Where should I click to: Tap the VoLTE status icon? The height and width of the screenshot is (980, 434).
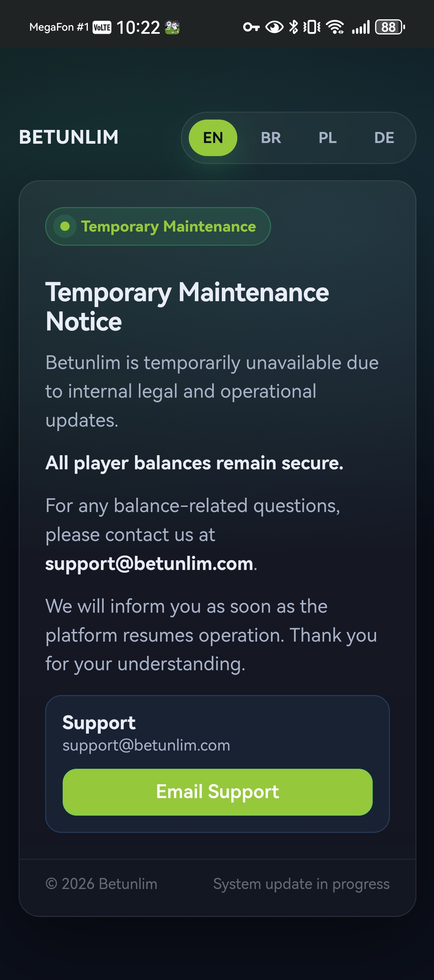click(102, 27)
